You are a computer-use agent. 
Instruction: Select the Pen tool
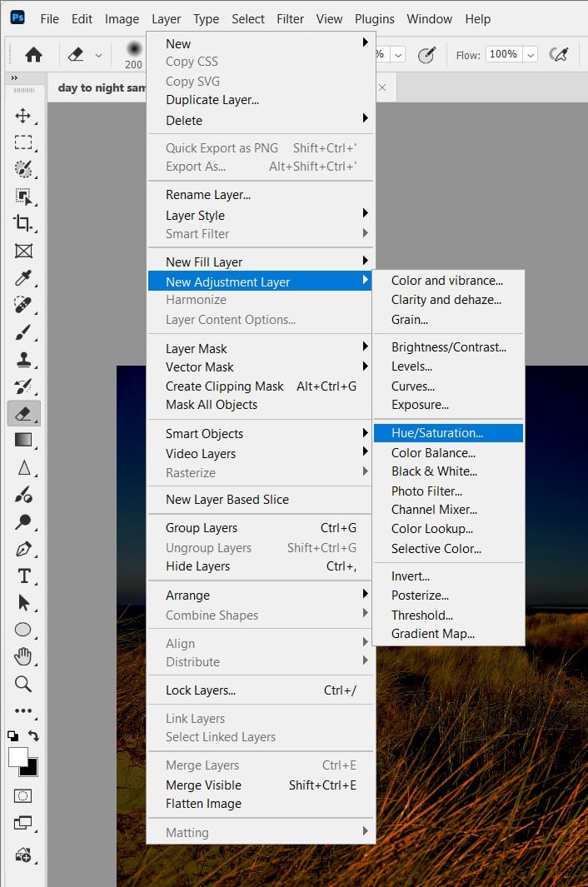click(23, 548)
